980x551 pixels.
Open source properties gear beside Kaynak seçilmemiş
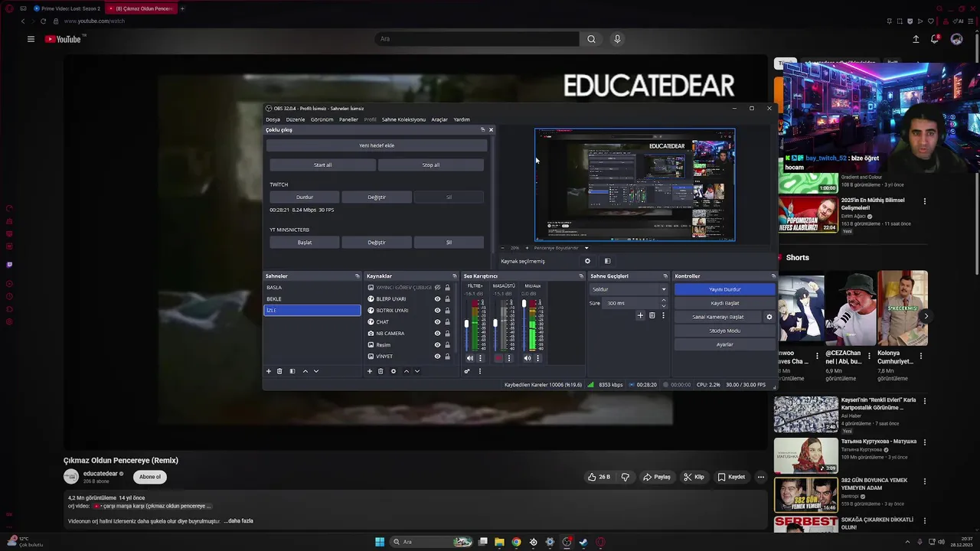click(x=588, y=261)
